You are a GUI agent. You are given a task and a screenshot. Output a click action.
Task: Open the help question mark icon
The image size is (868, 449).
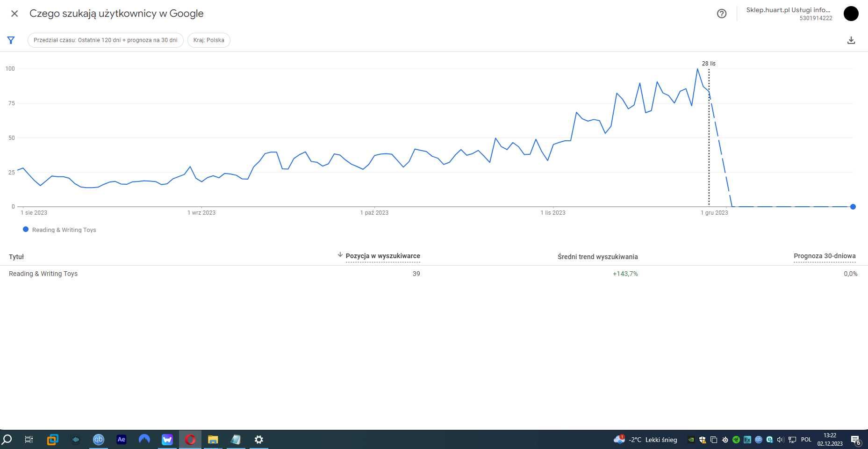(x=722, y=14)
